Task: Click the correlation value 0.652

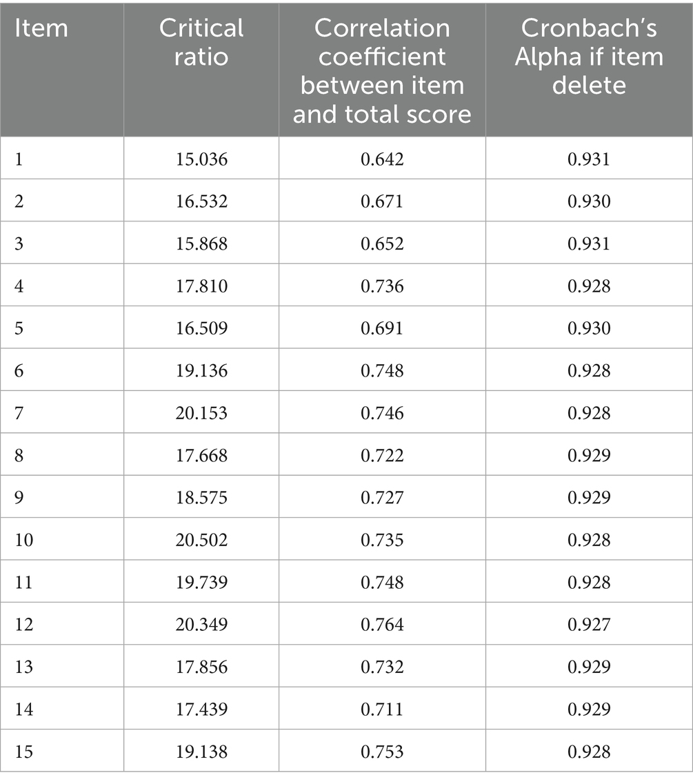Action: pos(382,243)
